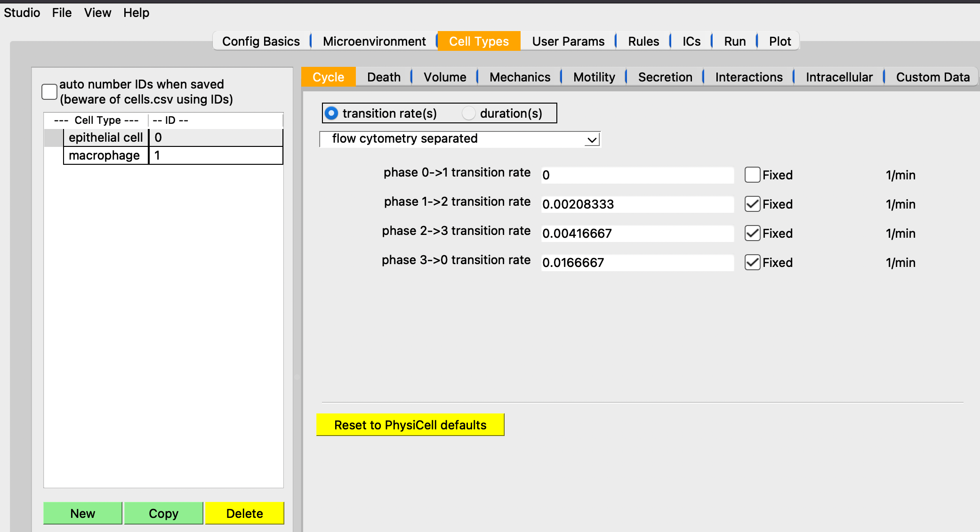The image size is (980, 532).
Task: Copy the selected cell type
Action: tap(164, 513)
